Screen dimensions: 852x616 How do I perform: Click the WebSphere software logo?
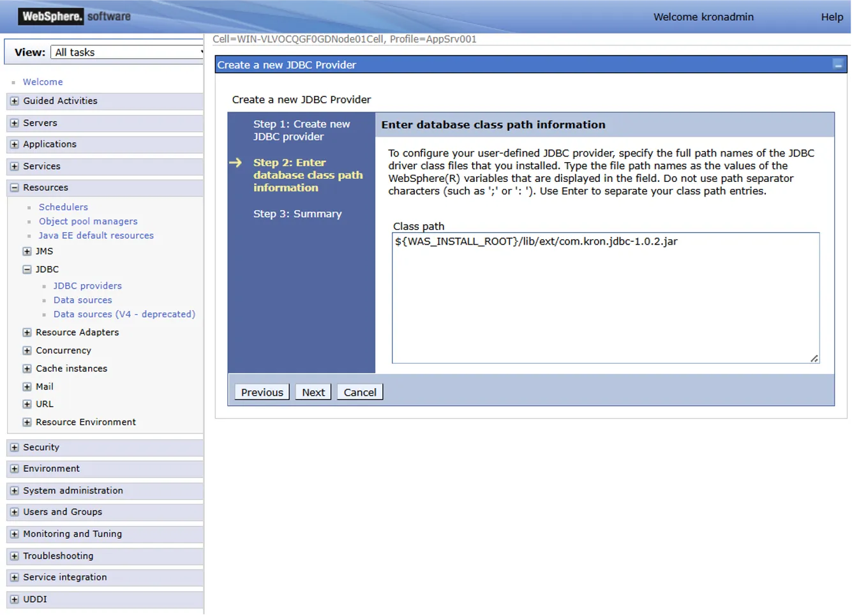pos(75,17)
